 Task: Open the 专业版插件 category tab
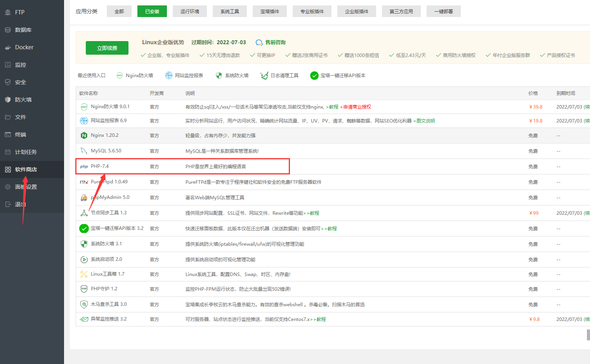click(x=312, y=12)
